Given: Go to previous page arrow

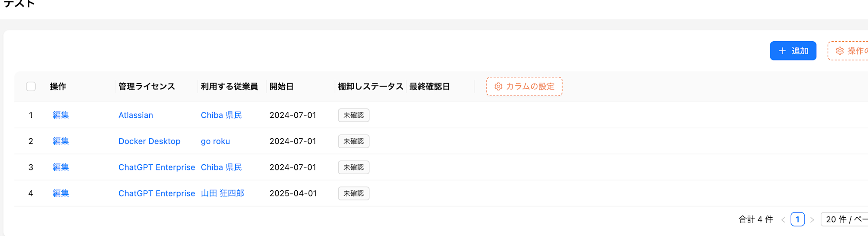Looking at the screenshot, I should point(783,219).
